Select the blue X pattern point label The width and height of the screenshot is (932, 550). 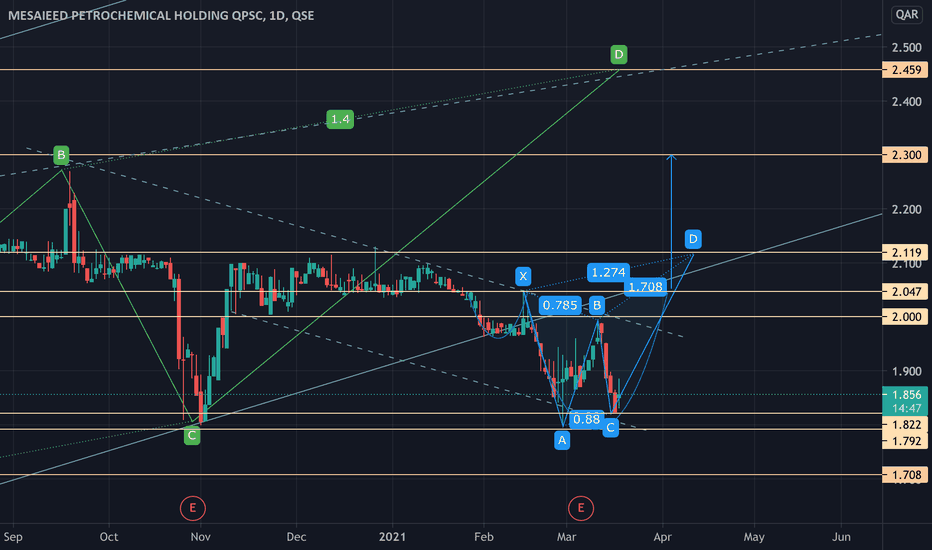pos(523,276)
